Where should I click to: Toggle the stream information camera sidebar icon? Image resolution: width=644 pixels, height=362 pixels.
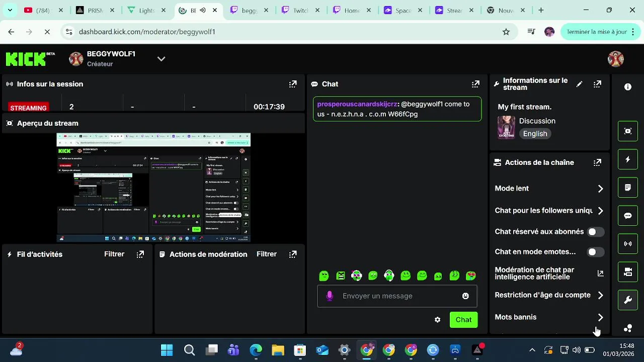tap(628, 272)
